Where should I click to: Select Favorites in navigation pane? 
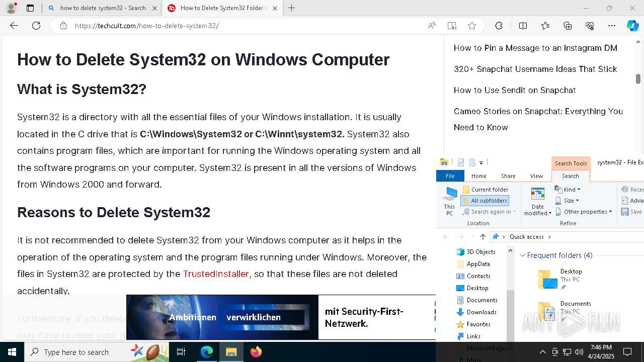(474, 324)
